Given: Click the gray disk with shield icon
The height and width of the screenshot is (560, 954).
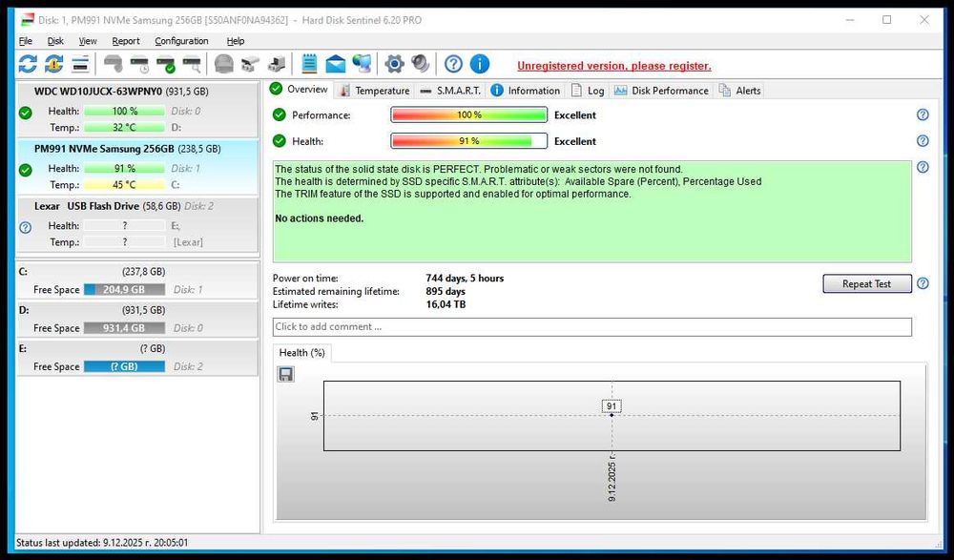Looking at the screenshot, I should click(114, 64).
